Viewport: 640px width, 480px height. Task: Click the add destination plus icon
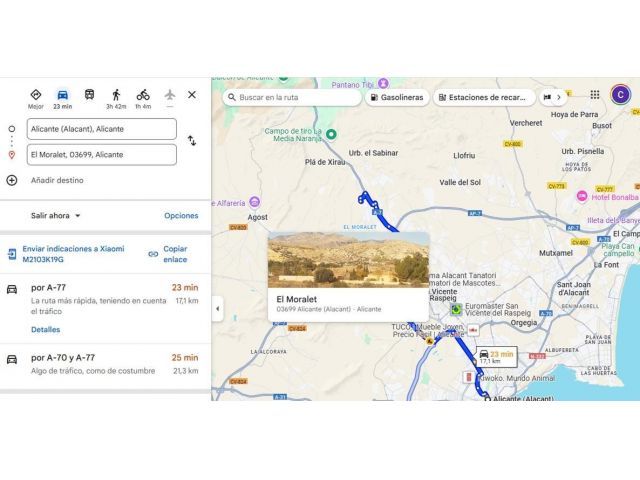[12, 180]
